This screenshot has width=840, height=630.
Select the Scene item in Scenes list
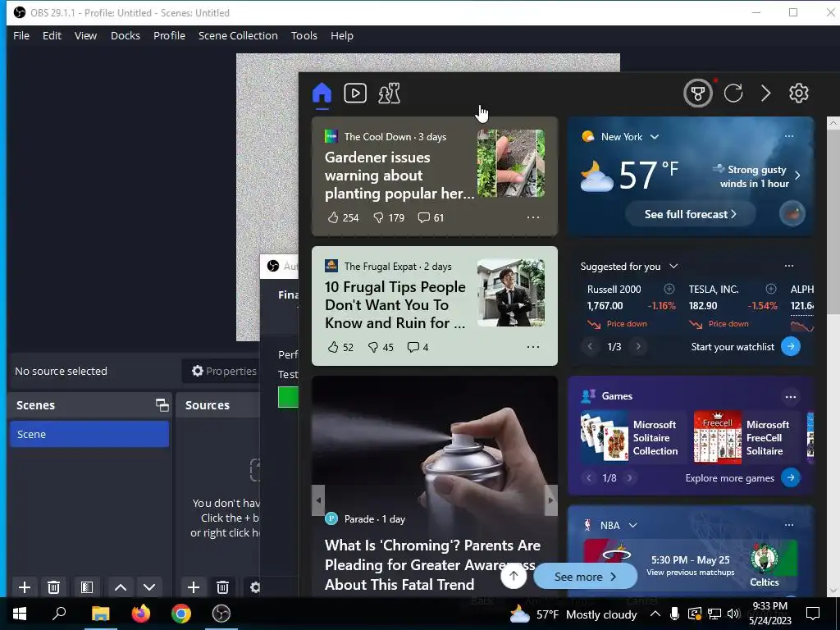coord(89,434)
